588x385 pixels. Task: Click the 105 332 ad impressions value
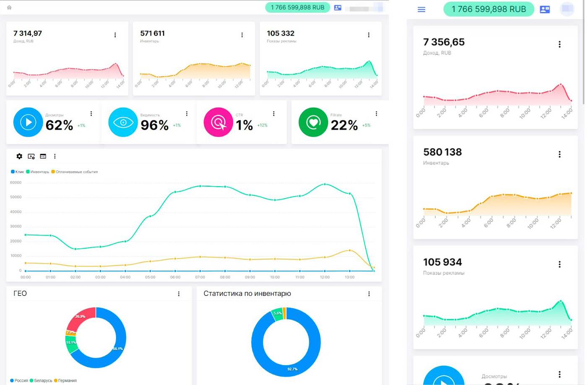281,33
